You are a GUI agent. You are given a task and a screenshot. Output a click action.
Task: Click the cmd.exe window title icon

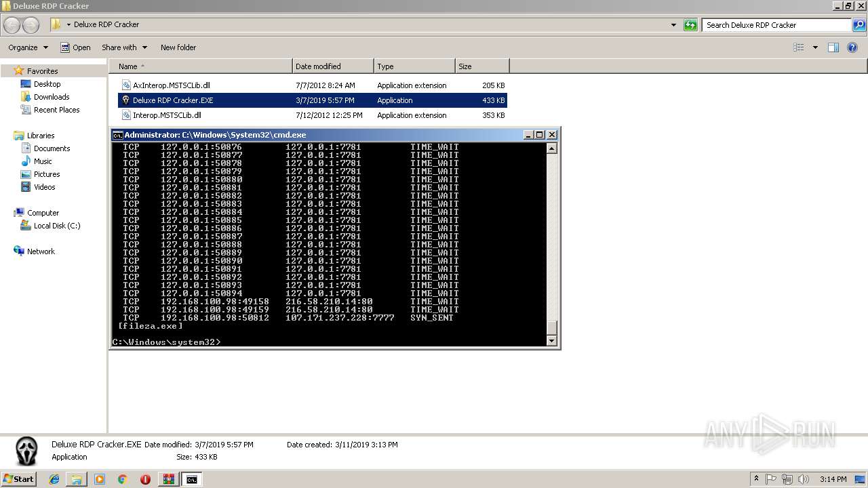117,135
